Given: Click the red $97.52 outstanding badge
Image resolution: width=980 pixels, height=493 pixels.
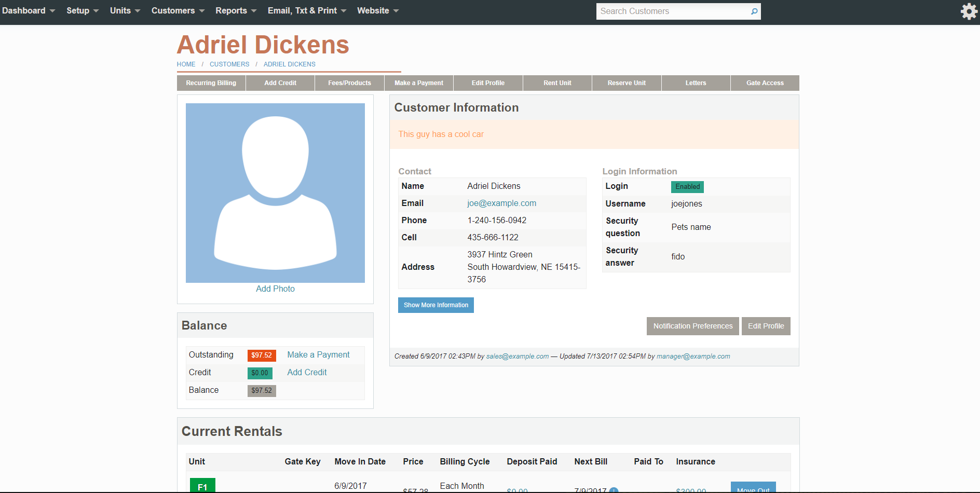Looking at the screenshot, I should pyautogui.click(x=262, y=355).
